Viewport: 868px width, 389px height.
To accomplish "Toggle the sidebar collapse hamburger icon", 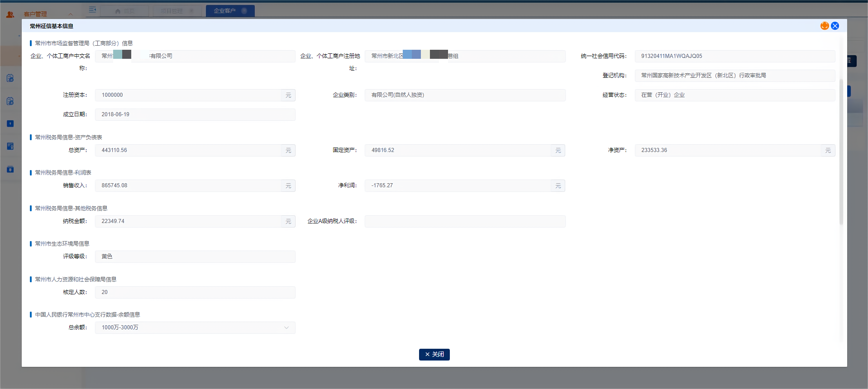I will coord(92,10).
